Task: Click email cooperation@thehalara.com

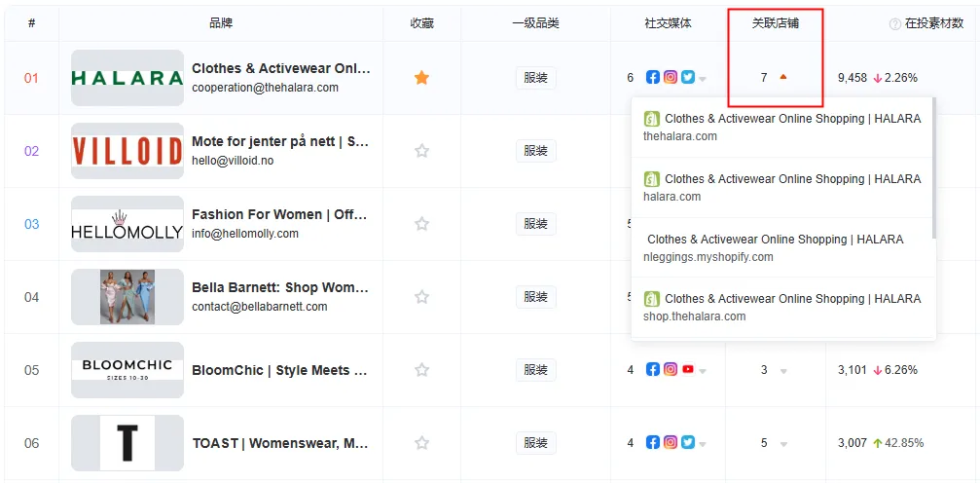Action: pos(265,88)
